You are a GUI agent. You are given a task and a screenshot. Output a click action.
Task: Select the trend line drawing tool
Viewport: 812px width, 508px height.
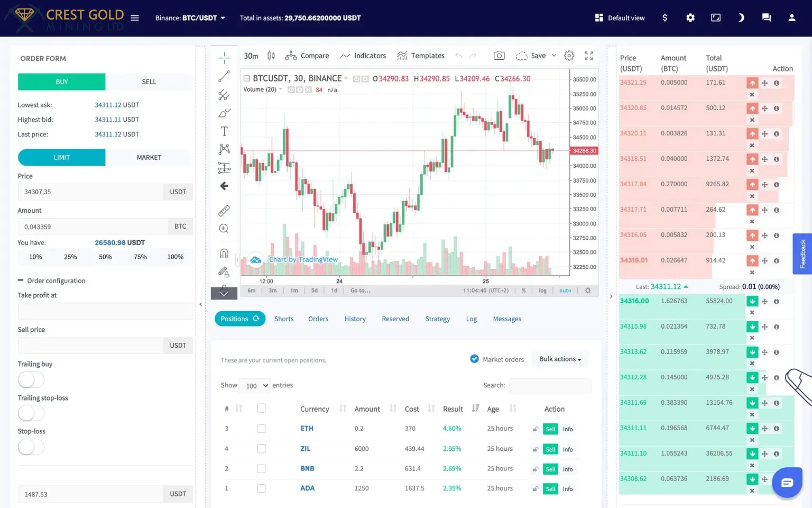pyautogui.click(x=224, y=76)
